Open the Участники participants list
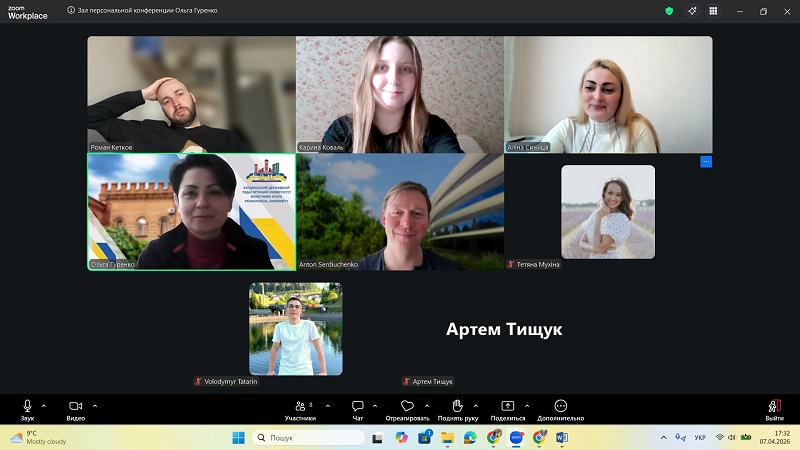 tap(299, 407)
